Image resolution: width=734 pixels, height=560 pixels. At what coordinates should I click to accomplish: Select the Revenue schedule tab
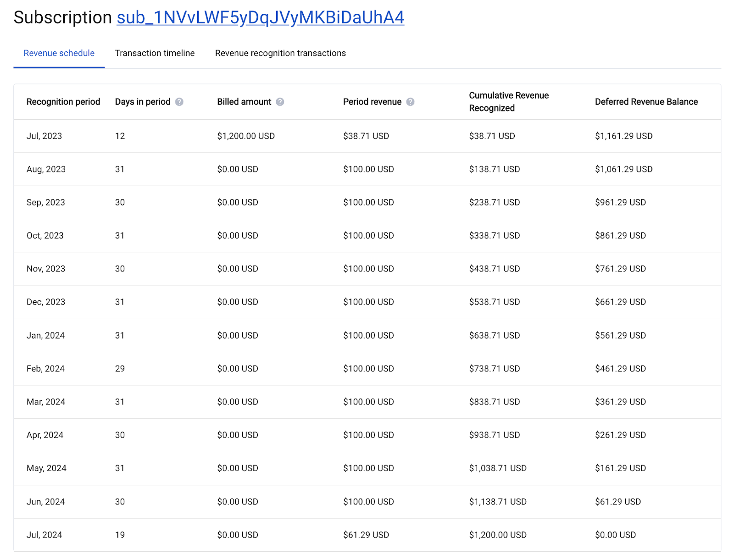59,53
